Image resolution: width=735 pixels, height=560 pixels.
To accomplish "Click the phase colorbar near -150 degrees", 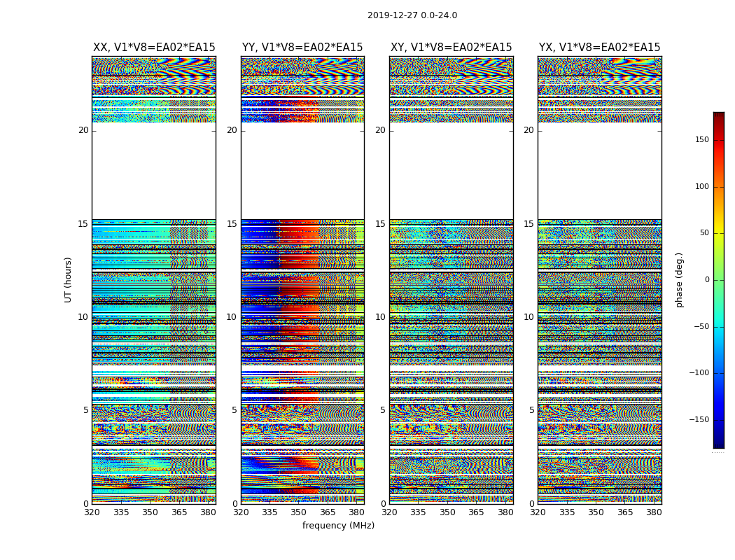I will 719,419.
